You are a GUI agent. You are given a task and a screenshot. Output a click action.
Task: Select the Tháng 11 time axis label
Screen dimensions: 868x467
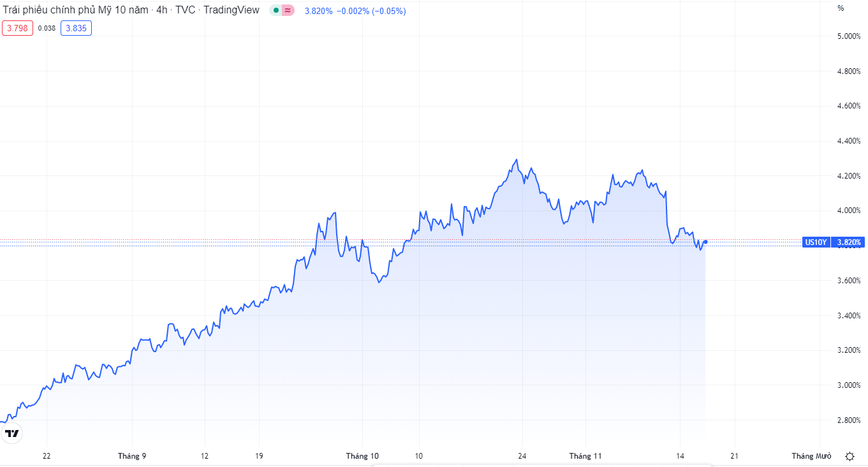[x=585, y=456]
